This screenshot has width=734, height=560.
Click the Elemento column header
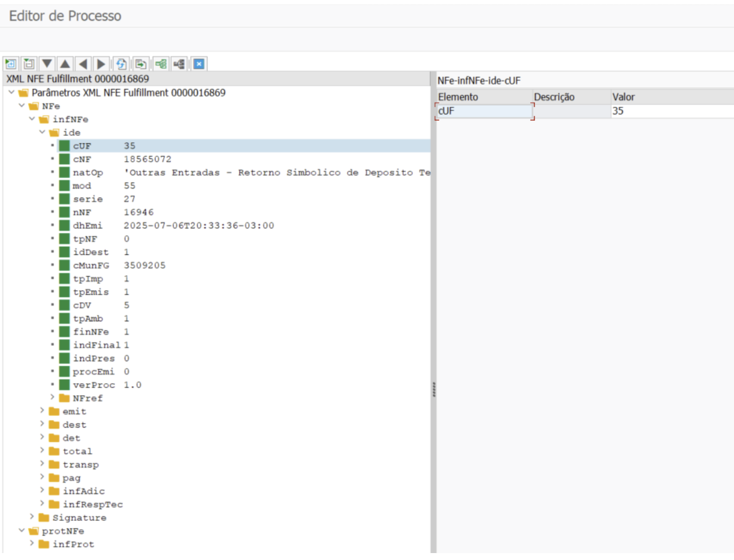point(484,97)
